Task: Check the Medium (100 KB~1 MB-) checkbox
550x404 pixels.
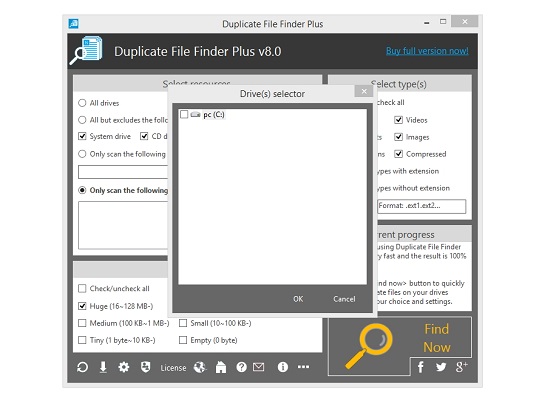Action: pyautogui.click(x=82, y=323)
